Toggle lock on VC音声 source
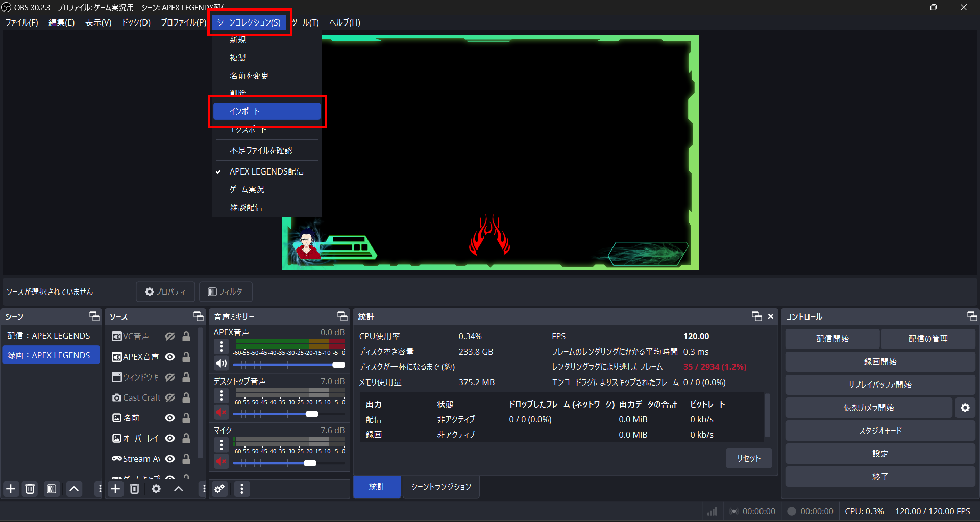This screenshot has height=522, width=980. 186,336
